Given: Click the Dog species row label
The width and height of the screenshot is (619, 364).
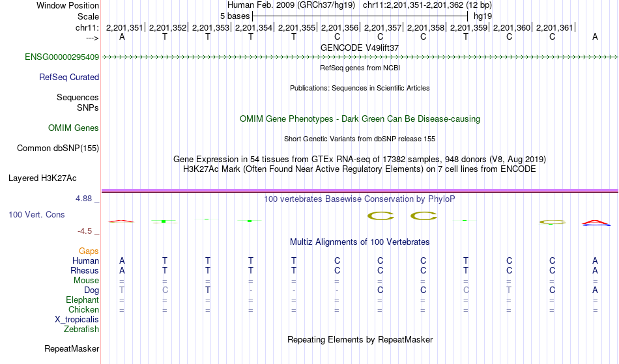Looking at the screenshot, I should coord(92,290).
